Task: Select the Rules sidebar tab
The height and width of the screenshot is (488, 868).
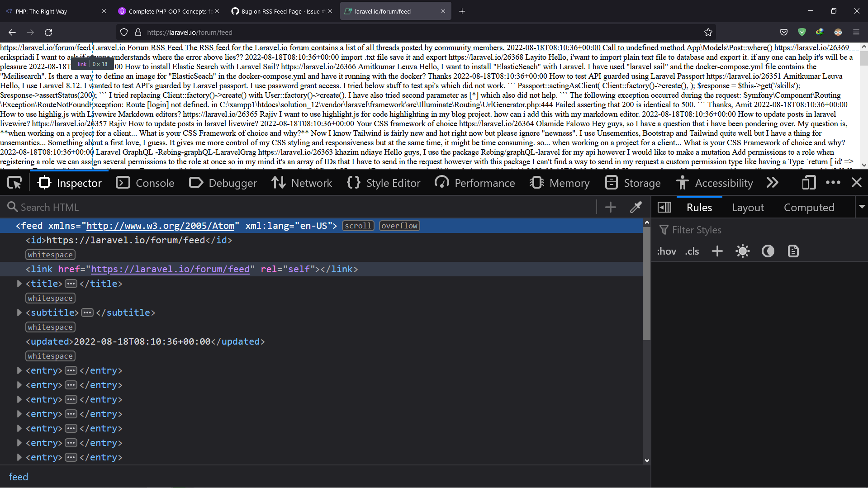Action: [699, 207]
